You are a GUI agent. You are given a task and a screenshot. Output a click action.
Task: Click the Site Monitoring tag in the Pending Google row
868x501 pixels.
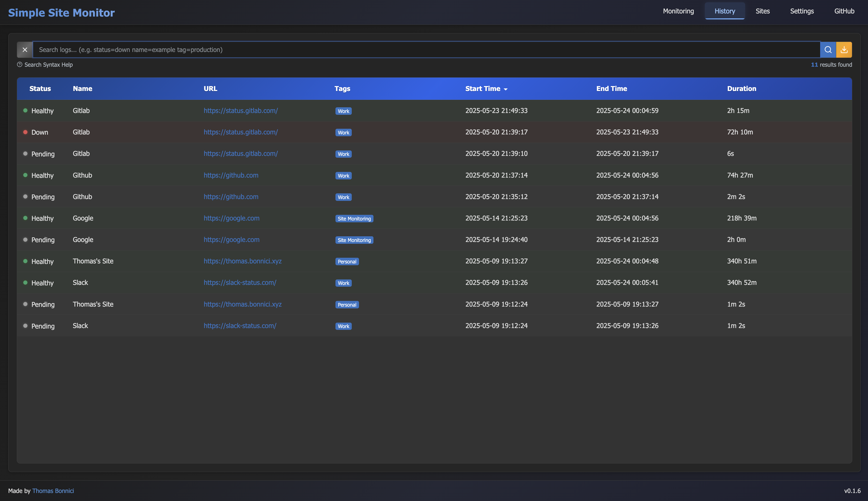pyautogui.click(x=354, y=240)
